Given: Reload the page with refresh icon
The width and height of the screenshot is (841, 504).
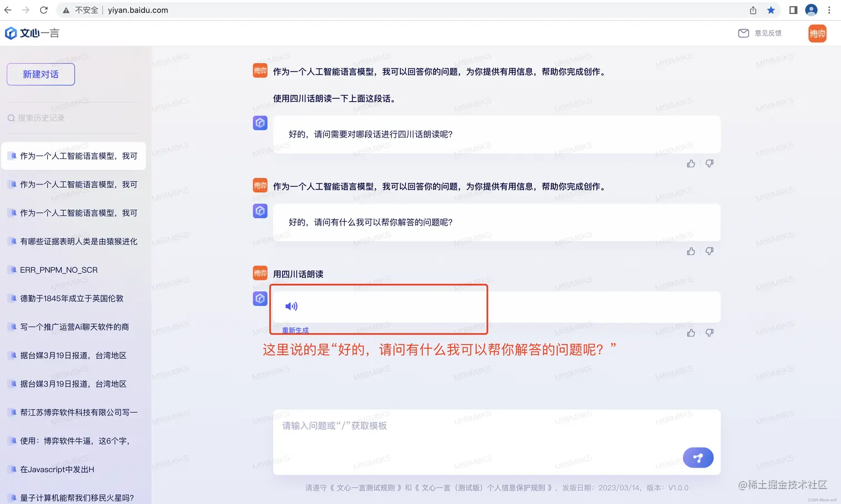Looking at the screenshot, I should [43, 10].
